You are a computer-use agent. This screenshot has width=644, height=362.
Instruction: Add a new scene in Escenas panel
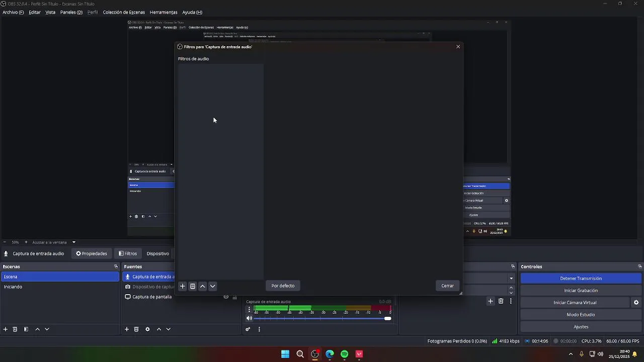(6, 329)
